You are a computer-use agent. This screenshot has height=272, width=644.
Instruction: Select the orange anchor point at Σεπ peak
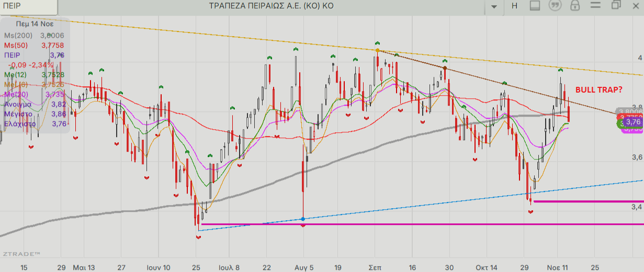(377, 50)
